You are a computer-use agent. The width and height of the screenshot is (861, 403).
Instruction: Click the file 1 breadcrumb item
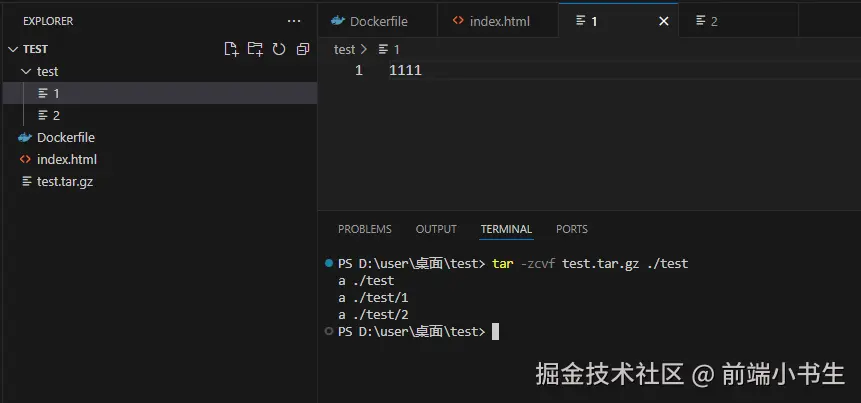[x=389, y=49]
